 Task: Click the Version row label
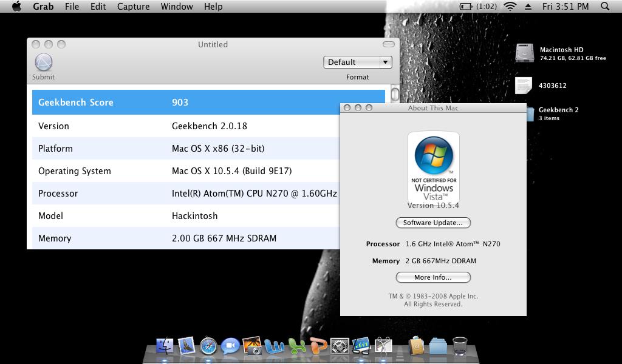pyautogui.click(x=53, y=126)
